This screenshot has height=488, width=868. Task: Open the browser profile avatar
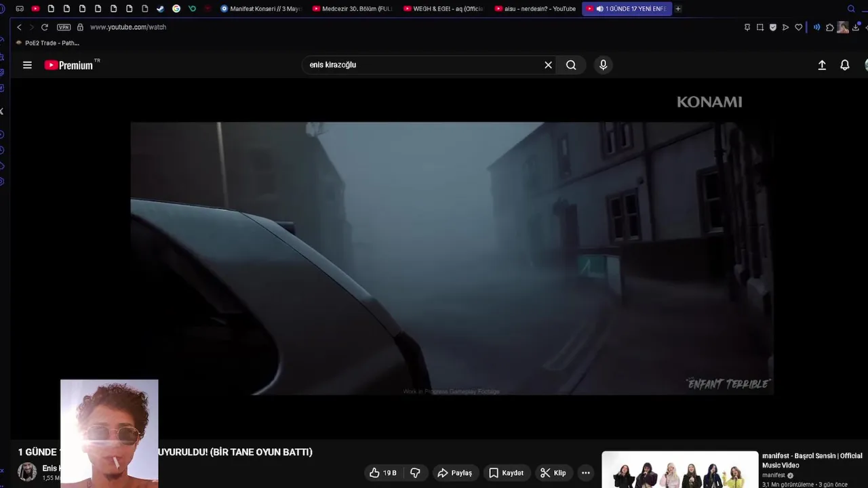[843, 27]
